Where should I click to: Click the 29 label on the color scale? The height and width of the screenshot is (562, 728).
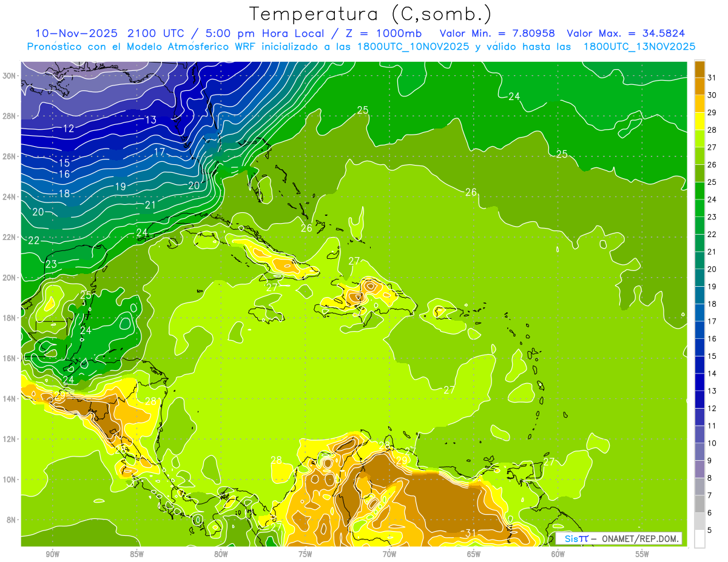712,112
